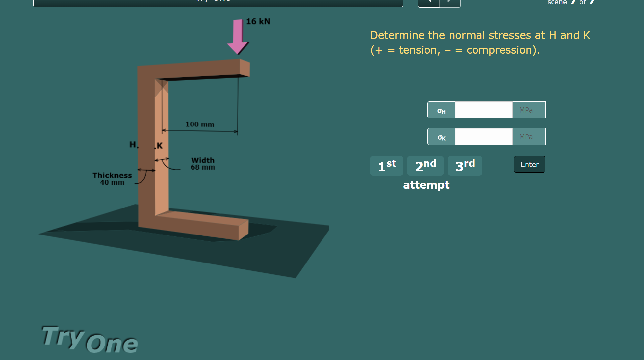Screen dimensions: 644x360
Task: Click MPa unit beside σH field
Action: click(x=529, y=110)
